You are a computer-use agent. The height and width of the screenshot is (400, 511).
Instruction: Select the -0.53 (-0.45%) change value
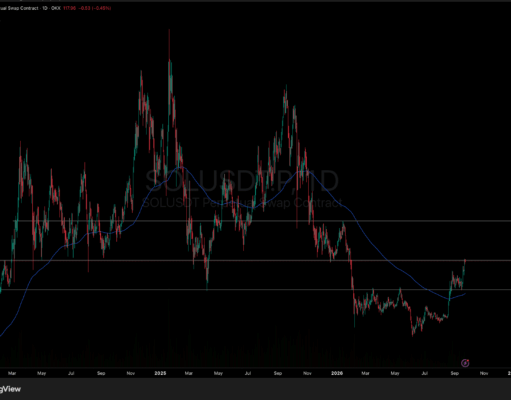(95, 8)
